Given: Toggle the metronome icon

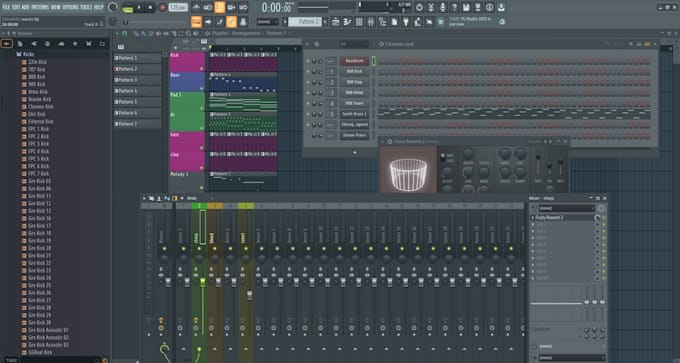Looking at the screenshot, I should point(196,7).
